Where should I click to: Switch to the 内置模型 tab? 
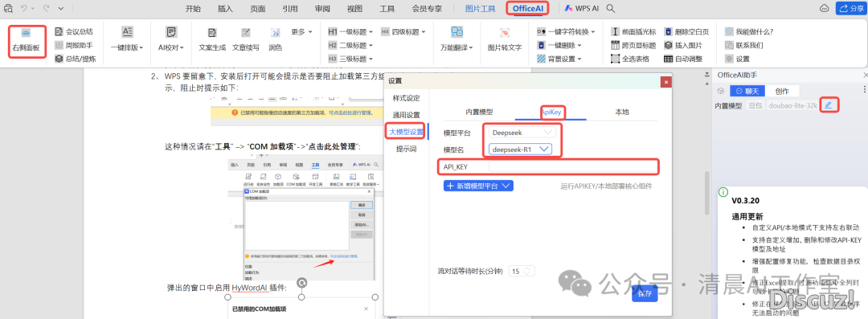479,112
